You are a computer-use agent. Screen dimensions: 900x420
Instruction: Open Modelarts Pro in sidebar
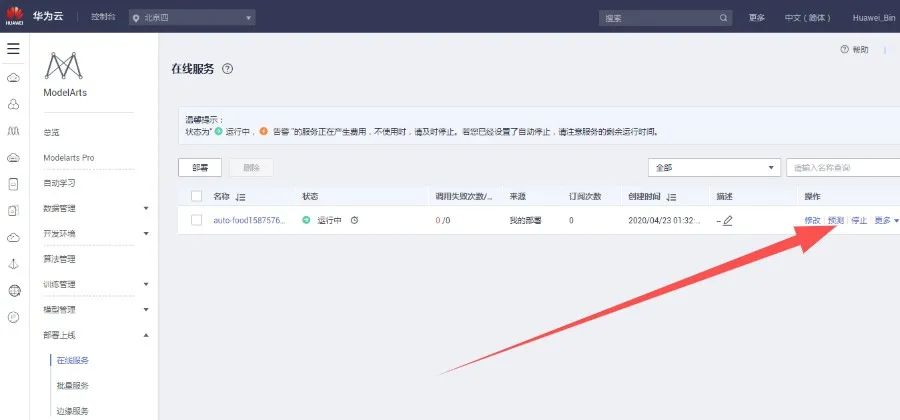(69, 158)
